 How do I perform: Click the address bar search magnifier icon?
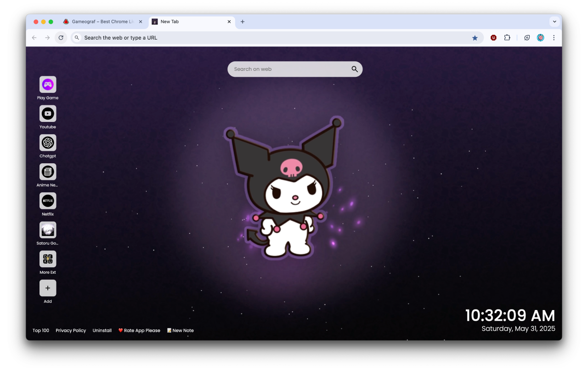(77, 38)
